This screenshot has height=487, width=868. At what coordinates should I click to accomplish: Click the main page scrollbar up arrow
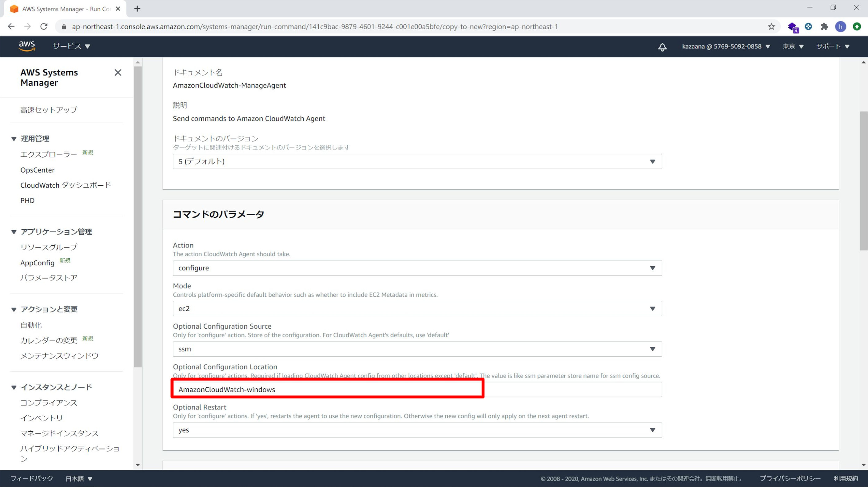(x=863, y=62)
